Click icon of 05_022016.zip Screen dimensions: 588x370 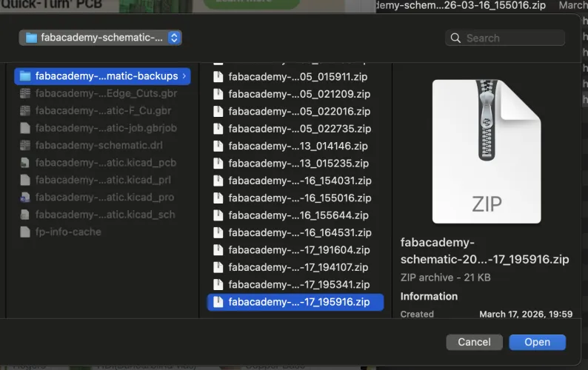pyautogui.click(x=218, y=111)
